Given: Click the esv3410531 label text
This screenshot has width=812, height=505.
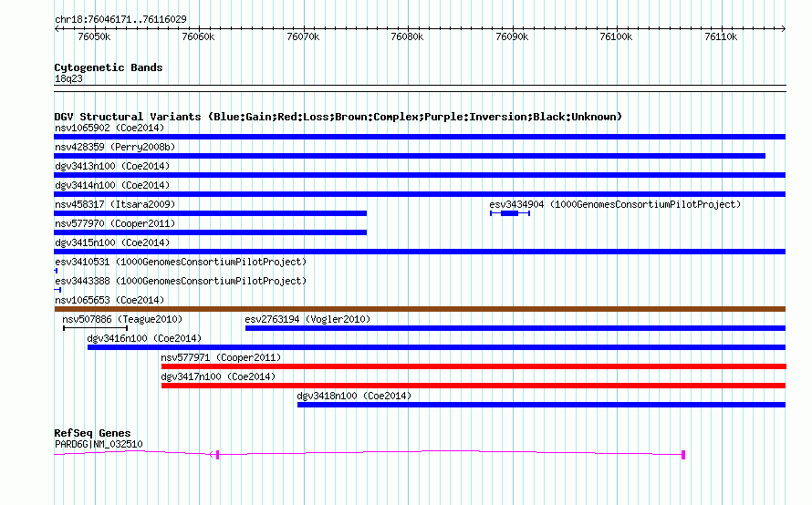Looking at the screenshot, I should [x=181, y=262].
